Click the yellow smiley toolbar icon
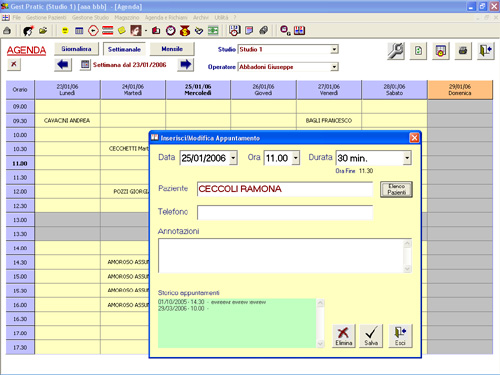 click(x=65, y=31)
